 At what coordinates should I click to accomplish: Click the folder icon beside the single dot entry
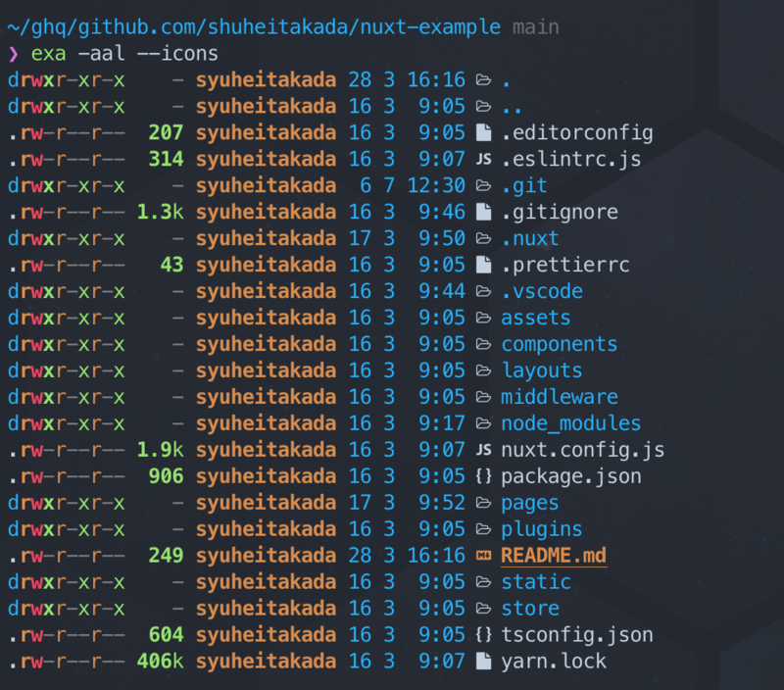[x=483, y=80]
